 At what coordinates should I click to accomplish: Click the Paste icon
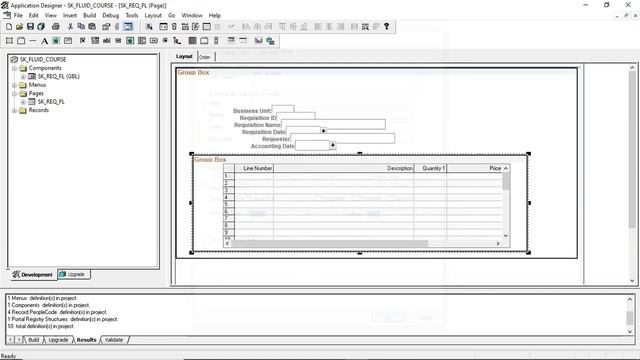coord(92,27)
